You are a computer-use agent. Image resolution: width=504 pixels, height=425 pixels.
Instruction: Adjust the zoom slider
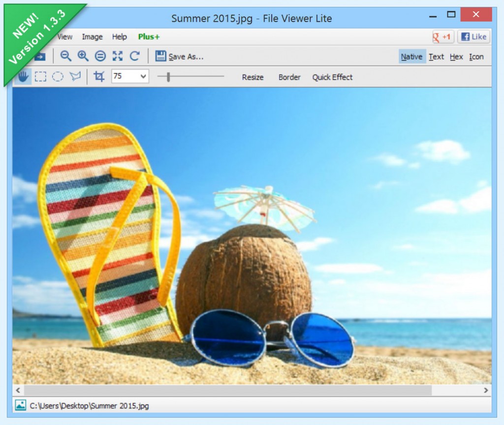[x=168, y=77]
